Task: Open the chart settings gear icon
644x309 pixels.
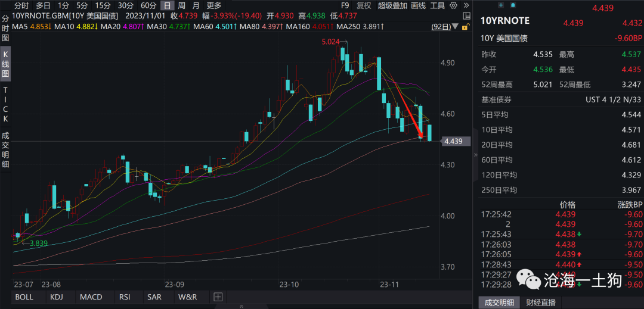Action: click(453, 6)
